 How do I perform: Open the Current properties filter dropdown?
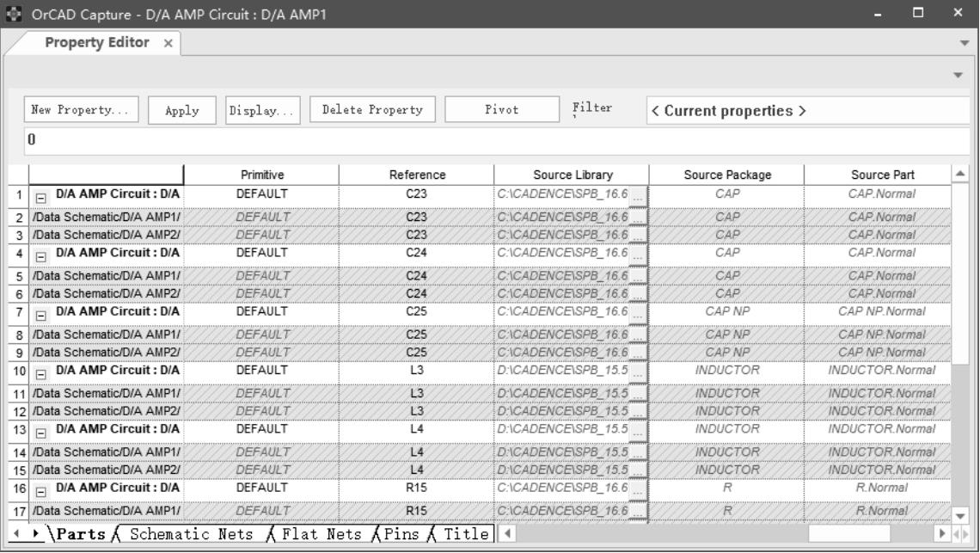pos(807,111)
